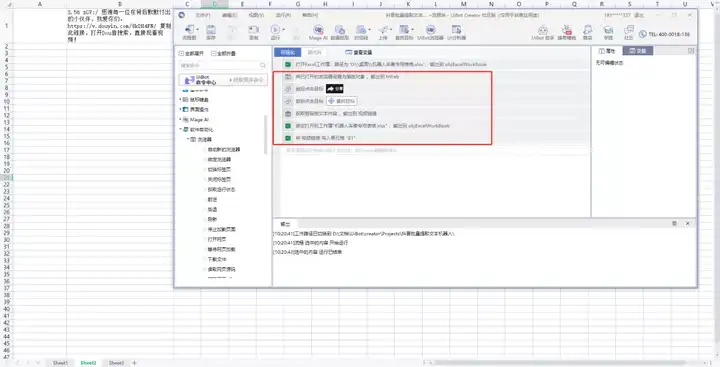
Task: Open the 社区 community chat icon
Action: (x=629, y=30)
